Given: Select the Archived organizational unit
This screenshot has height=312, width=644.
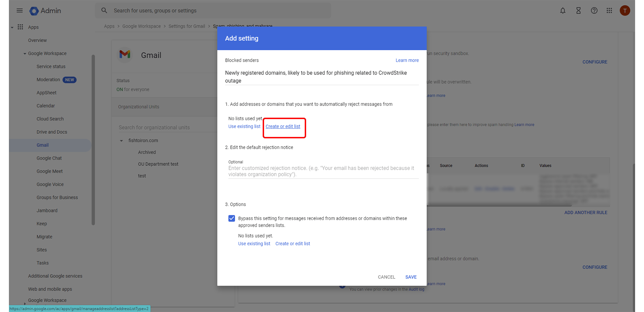Looking at the screenshot, I should tap(147, 152).
